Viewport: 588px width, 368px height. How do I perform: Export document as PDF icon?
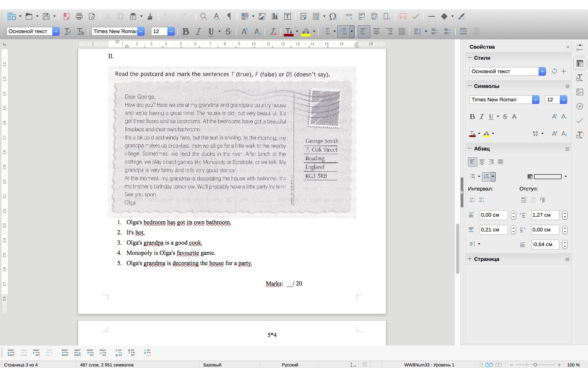(x=67, y=16)
